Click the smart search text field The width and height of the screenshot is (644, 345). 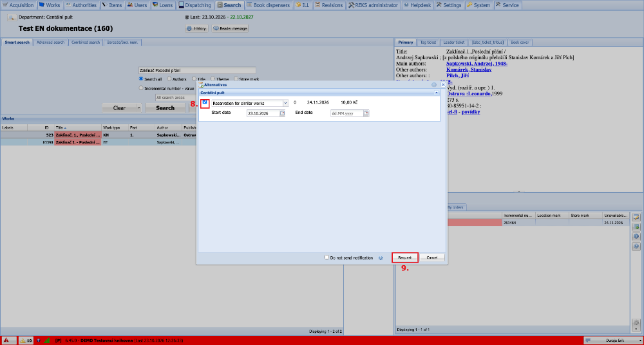point(197,70)
